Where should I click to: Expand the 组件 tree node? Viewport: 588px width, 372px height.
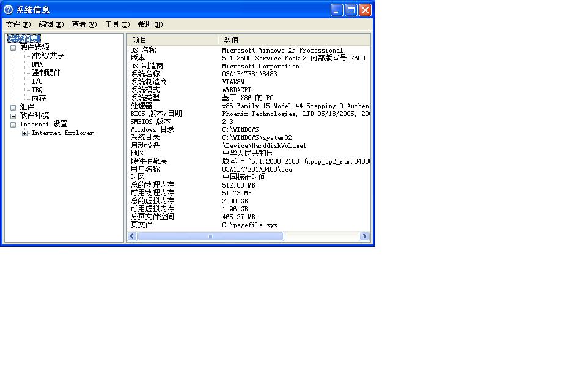13,108
